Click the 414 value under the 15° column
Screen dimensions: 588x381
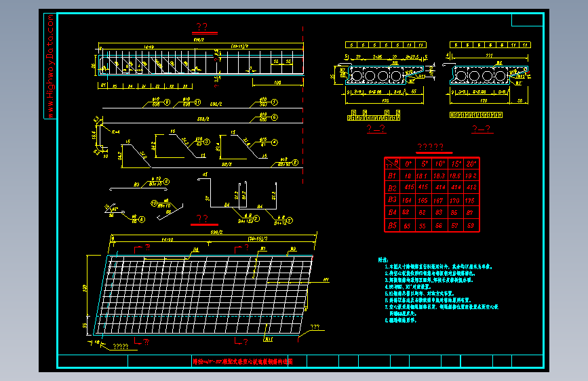[456, 187]
